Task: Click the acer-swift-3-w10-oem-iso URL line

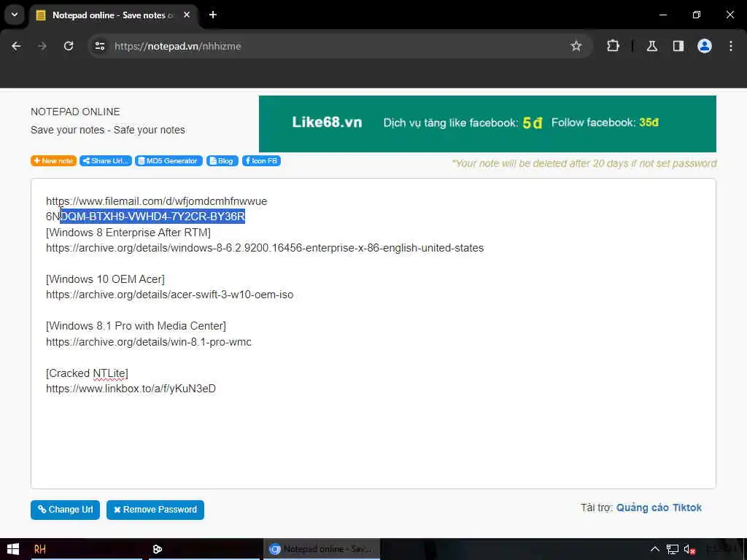Action: (169, 295)
